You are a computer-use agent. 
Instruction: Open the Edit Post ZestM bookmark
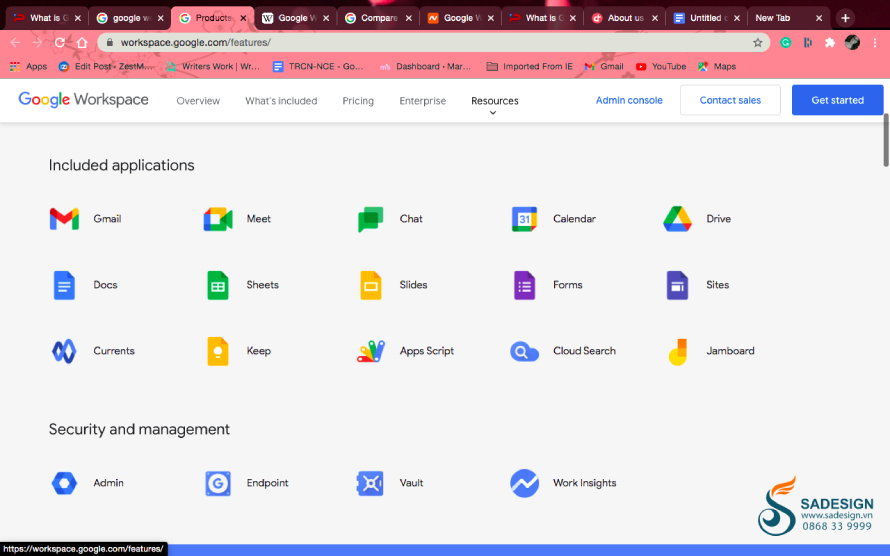[106, 66]
